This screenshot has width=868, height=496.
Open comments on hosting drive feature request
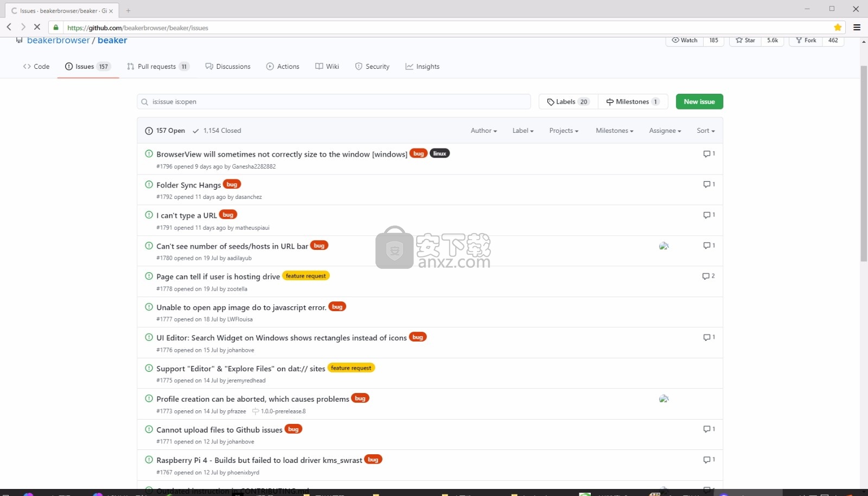point(709,276)
